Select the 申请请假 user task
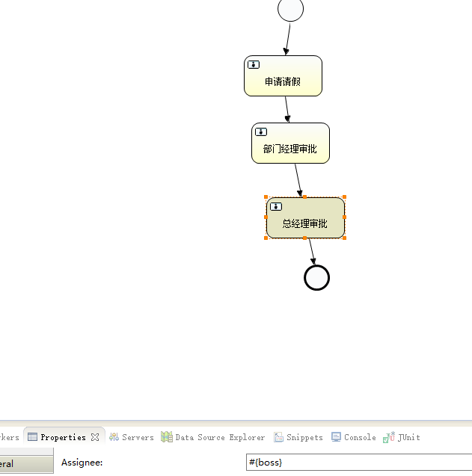 click(283, 76)
